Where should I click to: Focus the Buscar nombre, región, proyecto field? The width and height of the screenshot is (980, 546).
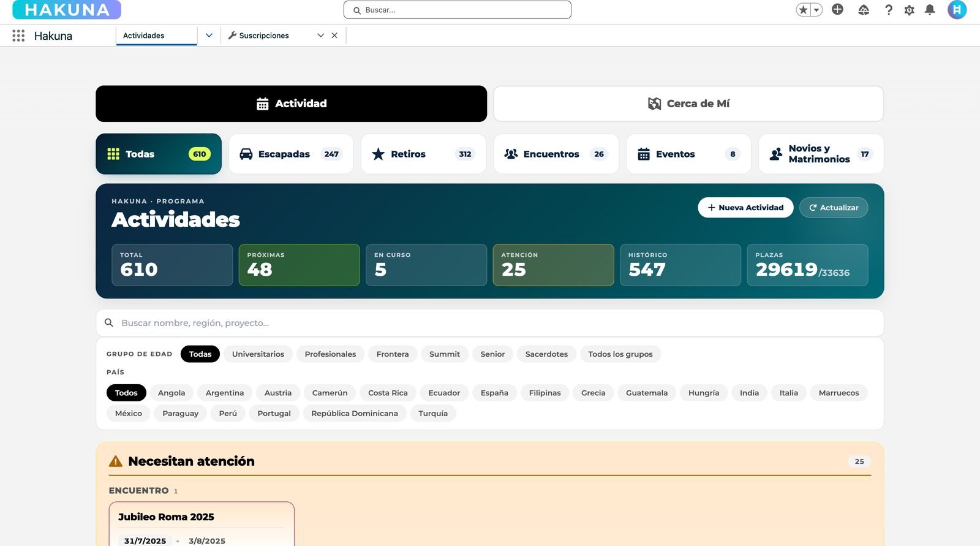(x=490, y=323)
